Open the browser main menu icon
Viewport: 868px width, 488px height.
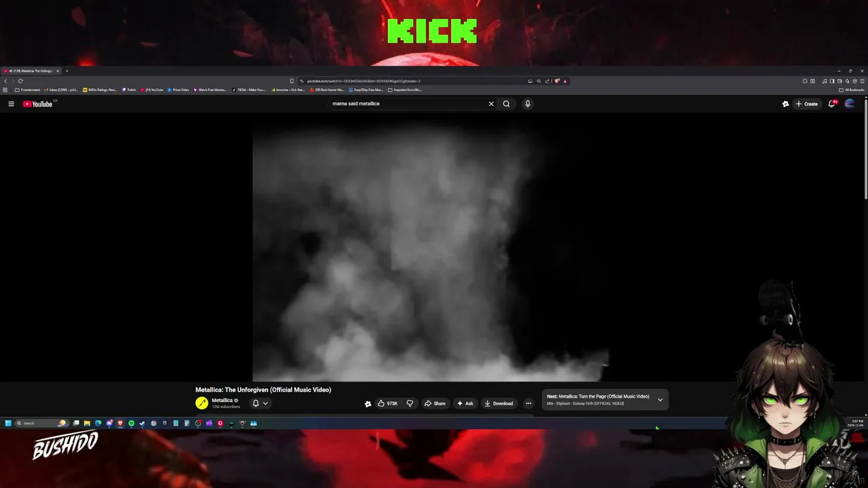point(862,81)
